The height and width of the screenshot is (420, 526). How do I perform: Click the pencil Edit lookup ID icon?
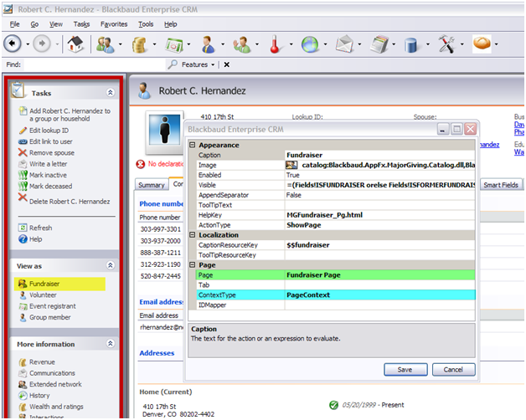pyautogui.click(x=23, y=131)
